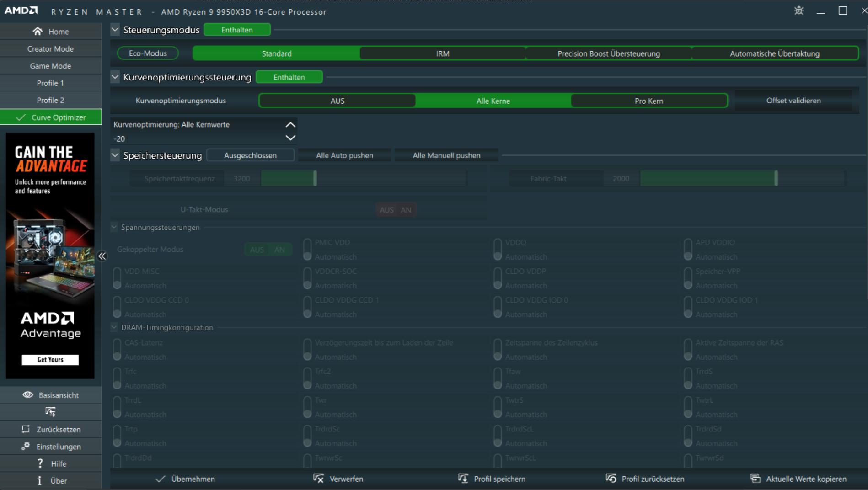
Task: Toggle Trfc automatic switch
Action: click(117, 378)
